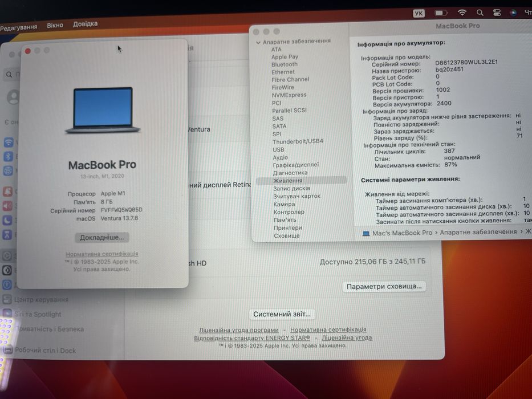Open the Вікно menu
Screen dimensions: 532x399
pyautogui.click(x=55, y=26)
